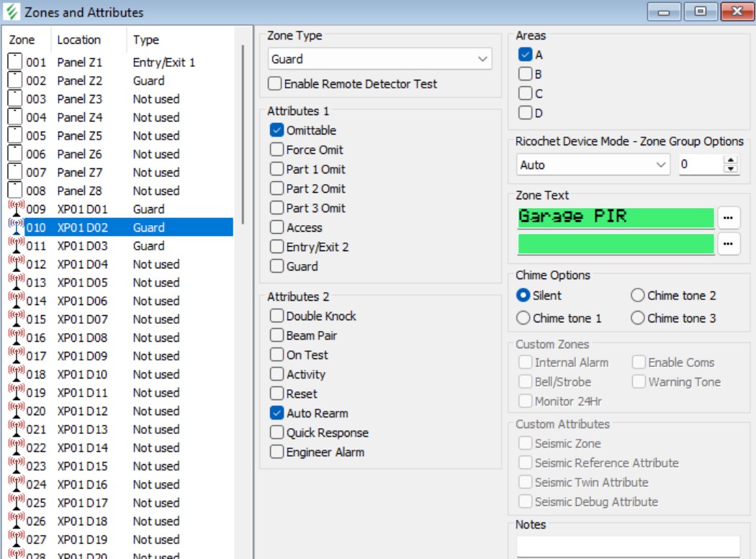Image resolution: width=756 pixels, height=559 pixels.
Task: Click the green app icon in title bar
Action: [12, 12]
